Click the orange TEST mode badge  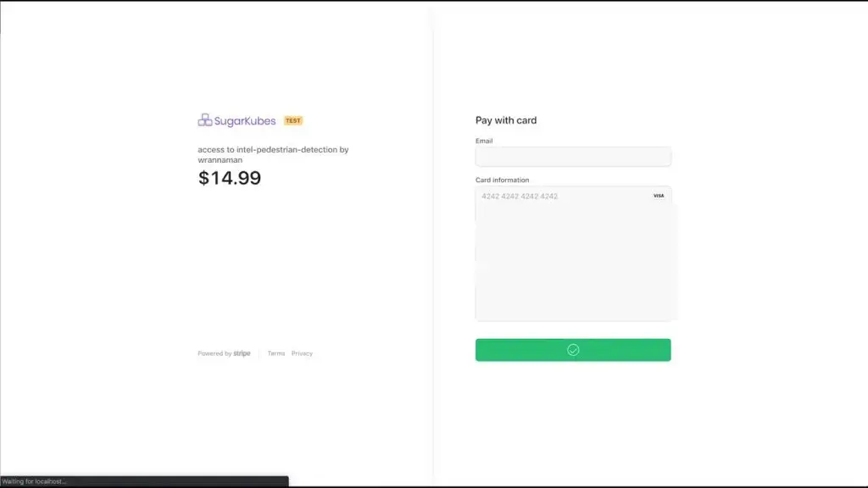292,120
